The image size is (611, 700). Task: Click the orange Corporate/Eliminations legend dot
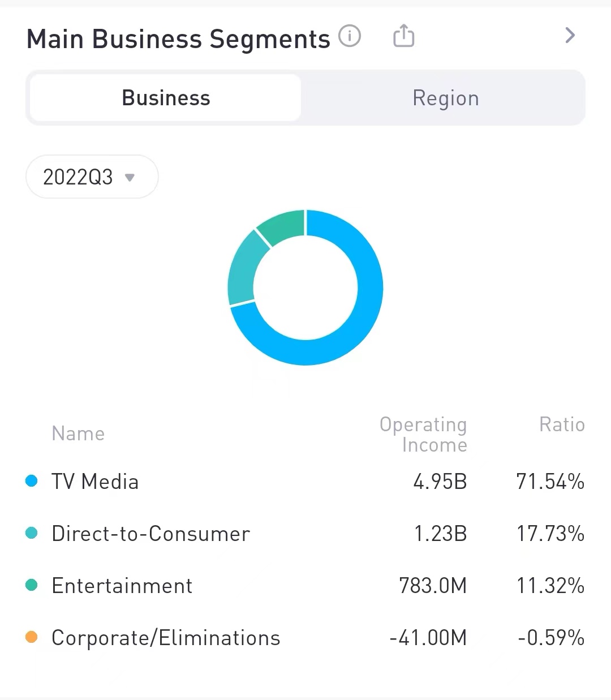pyautogui.click(x=32, y=637)
